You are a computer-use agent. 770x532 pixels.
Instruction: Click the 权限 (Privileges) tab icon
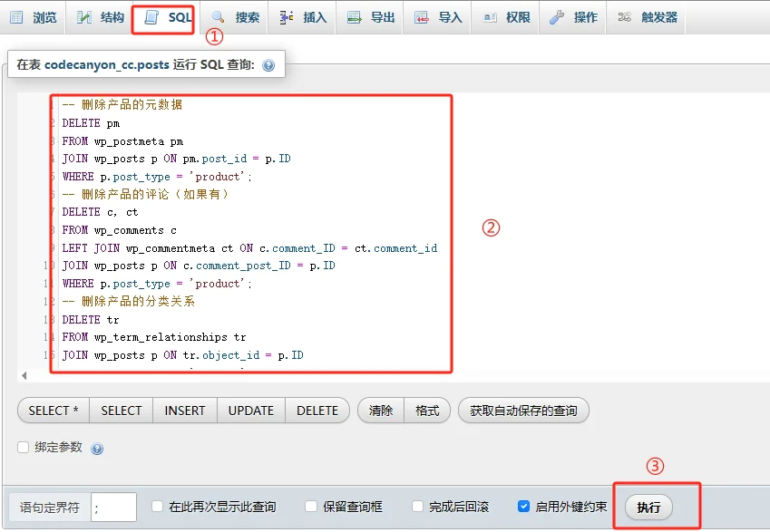(490, 17)
